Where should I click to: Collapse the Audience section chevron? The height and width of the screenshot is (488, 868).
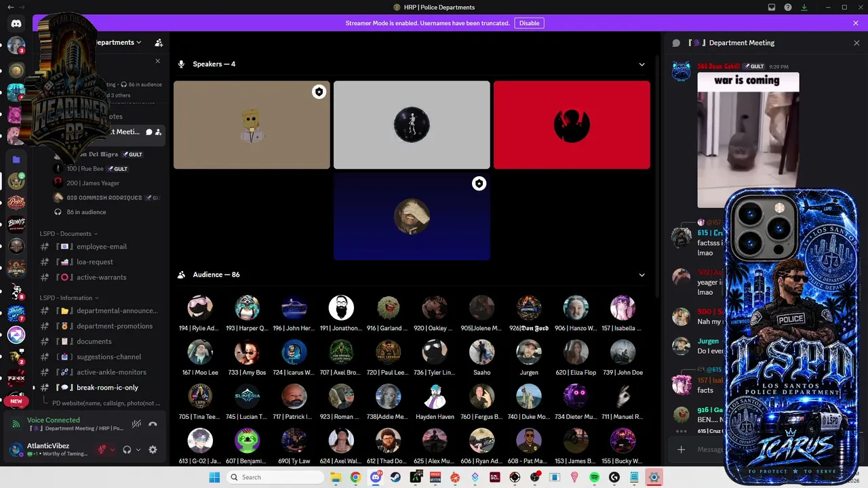[x=642, y=275]
